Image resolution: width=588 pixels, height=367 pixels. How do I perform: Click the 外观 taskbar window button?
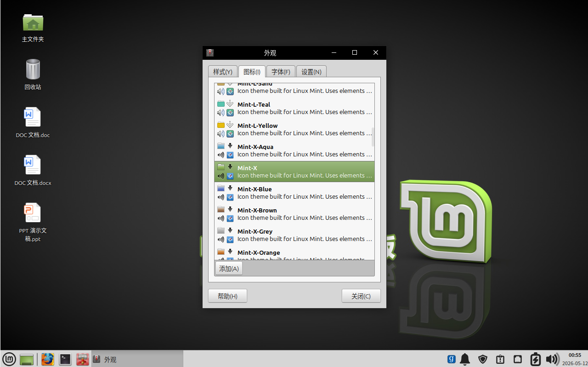tap(137, 359)
